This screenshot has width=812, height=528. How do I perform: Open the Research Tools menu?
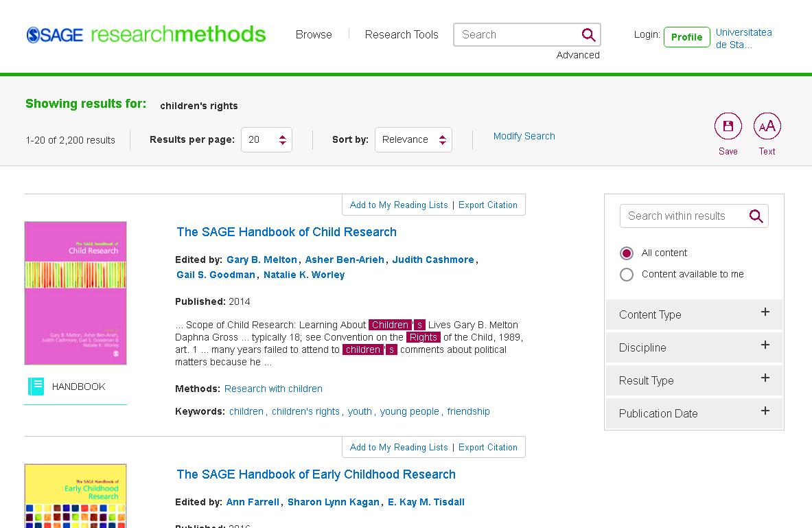(402, 35)
